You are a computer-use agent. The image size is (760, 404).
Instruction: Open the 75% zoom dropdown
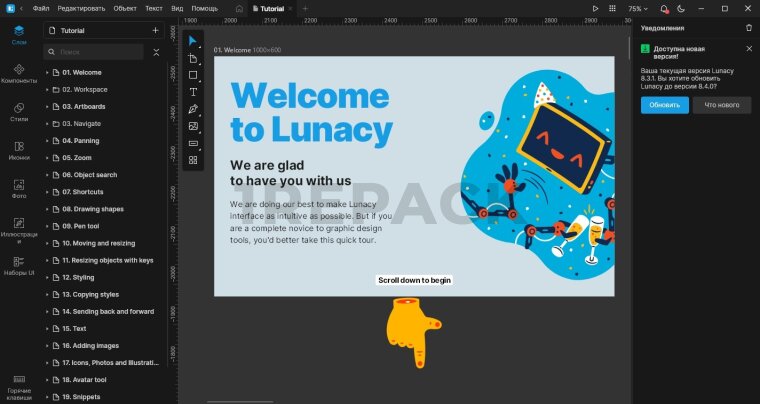pyautogui.click(x=638, y=8)
